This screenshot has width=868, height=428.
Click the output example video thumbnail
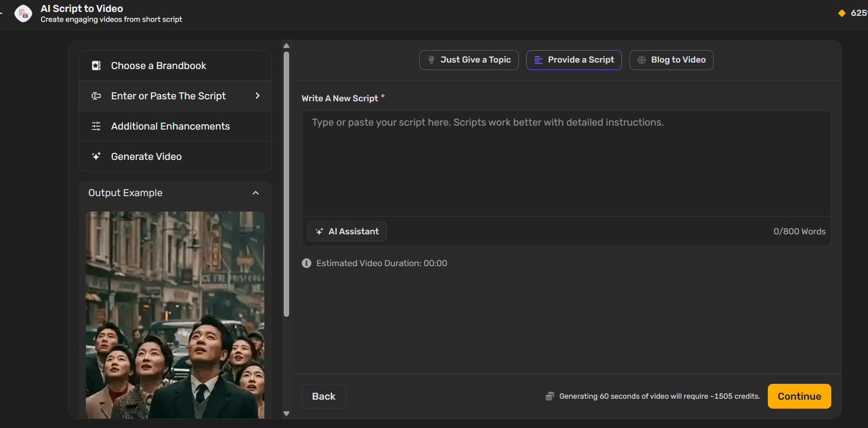pyautogui.click(x=175, y=315)
